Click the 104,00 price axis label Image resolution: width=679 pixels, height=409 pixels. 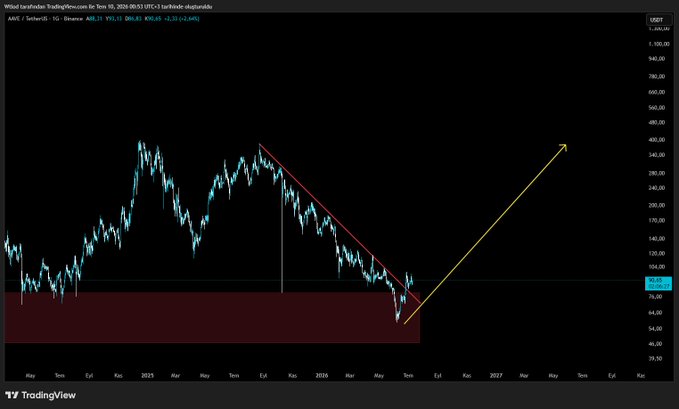tap(656, 267)
